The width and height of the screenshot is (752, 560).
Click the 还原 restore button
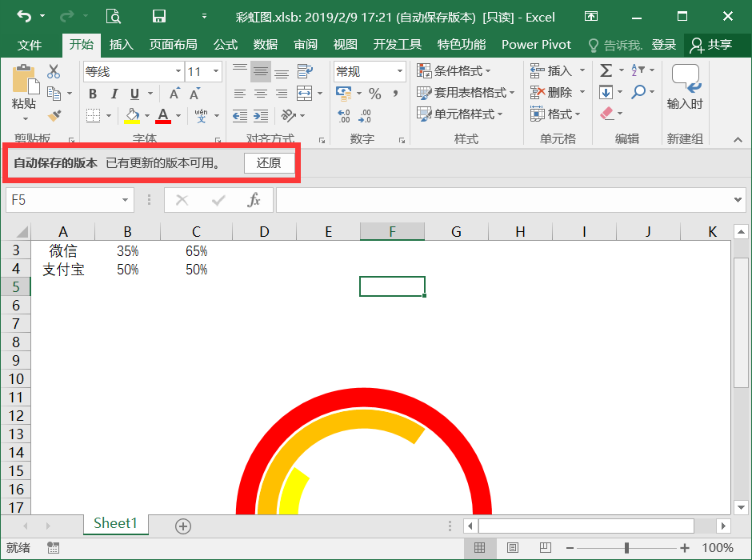[x=269, y=163]
